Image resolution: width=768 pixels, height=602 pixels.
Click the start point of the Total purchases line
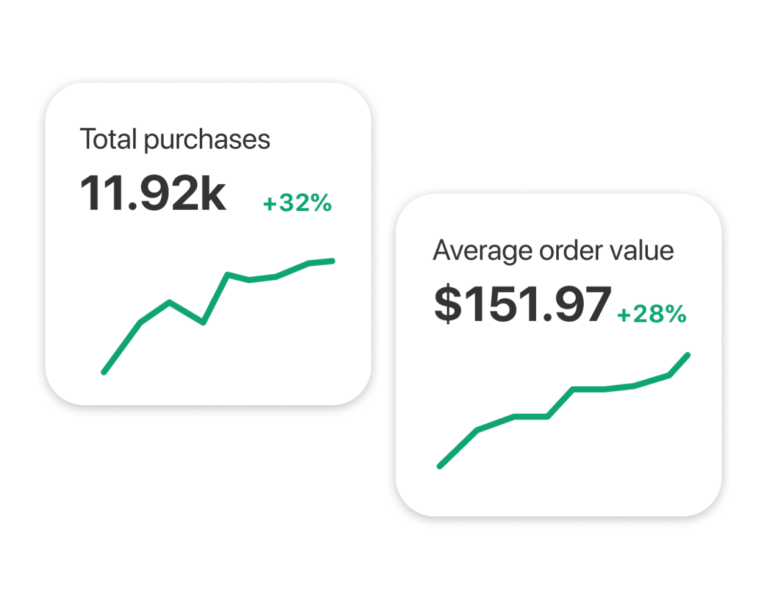click(x=104, y=372)
